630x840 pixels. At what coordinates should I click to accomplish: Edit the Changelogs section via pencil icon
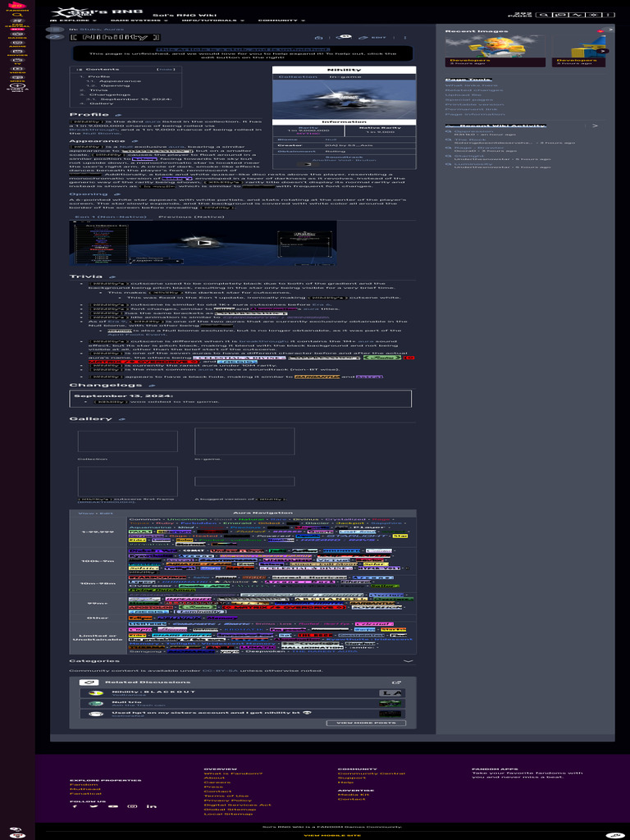[x=152, y=386]
